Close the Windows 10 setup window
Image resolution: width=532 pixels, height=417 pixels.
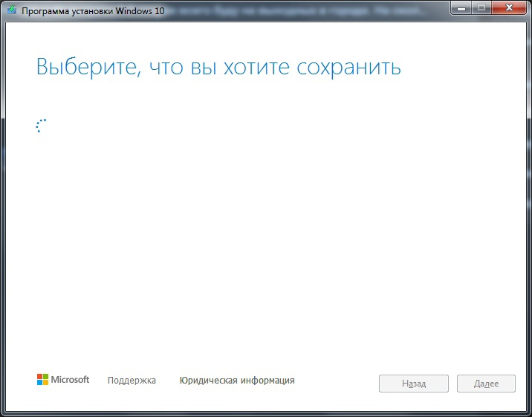(509, 7)
